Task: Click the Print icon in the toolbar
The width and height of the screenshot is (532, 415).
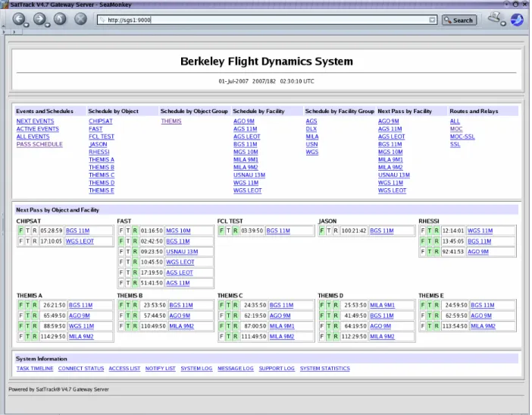Action: pos(494,17)
